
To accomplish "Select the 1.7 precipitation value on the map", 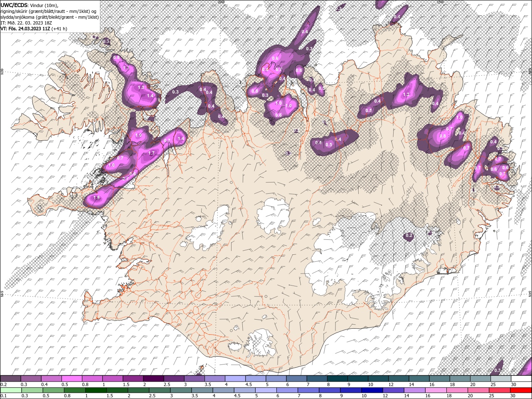I will click(151, 153).
